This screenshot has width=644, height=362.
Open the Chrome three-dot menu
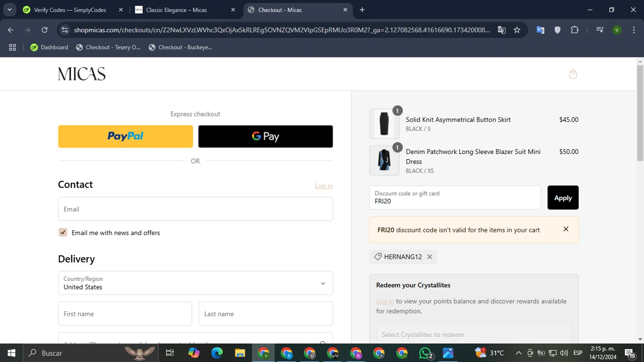[634, 30]
